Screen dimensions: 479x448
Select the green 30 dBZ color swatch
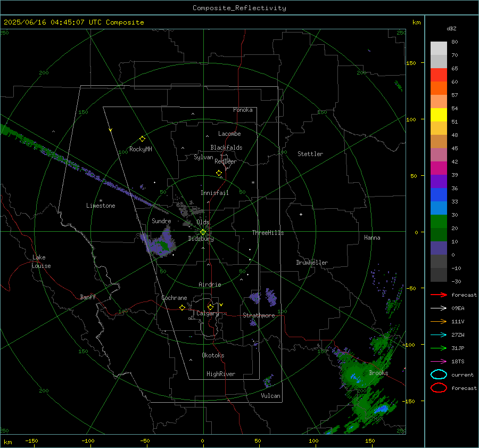(x=439, y=221)
